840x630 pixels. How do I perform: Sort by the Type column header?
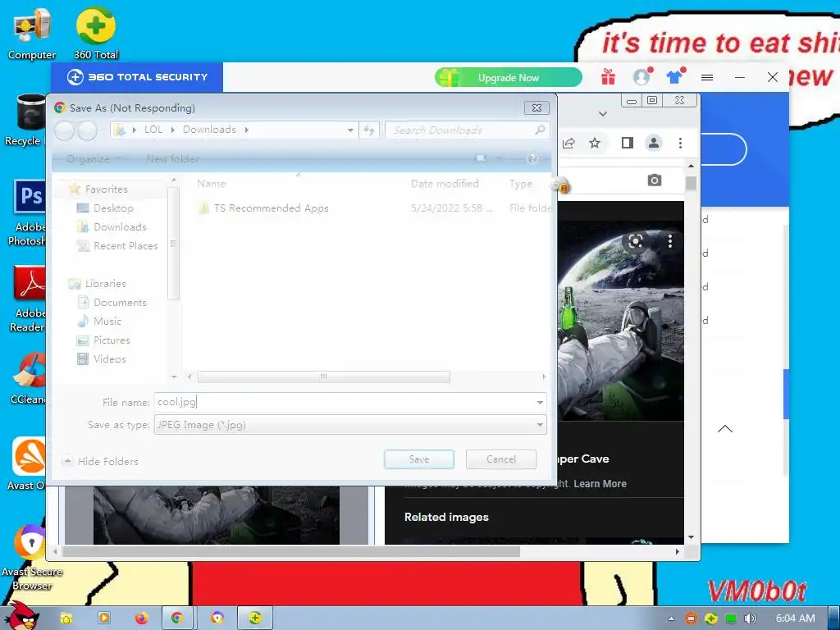coord(521,184)
